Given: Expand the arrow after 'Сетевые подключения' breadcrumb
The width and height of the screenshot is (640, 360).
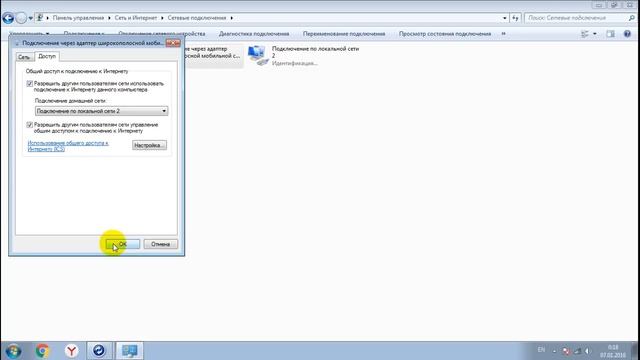Looking at the screenshot, I should (x=231, y=18).
